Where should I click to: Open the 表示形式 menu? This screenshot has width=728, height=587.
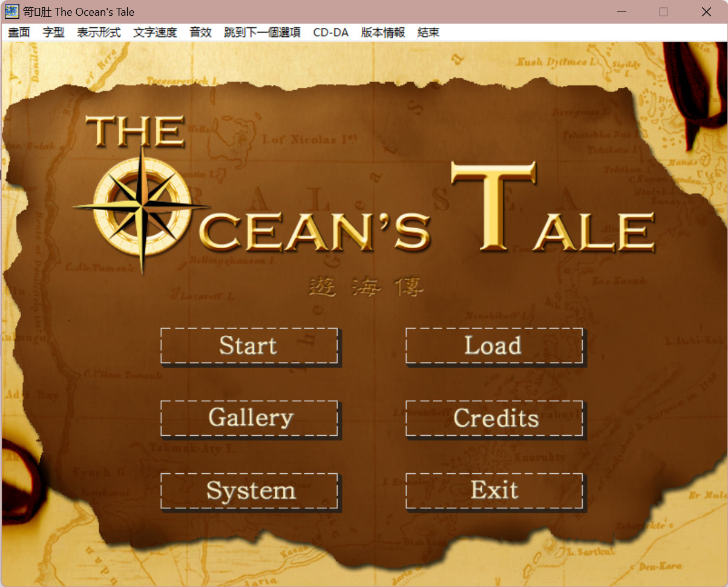point(99,33)
